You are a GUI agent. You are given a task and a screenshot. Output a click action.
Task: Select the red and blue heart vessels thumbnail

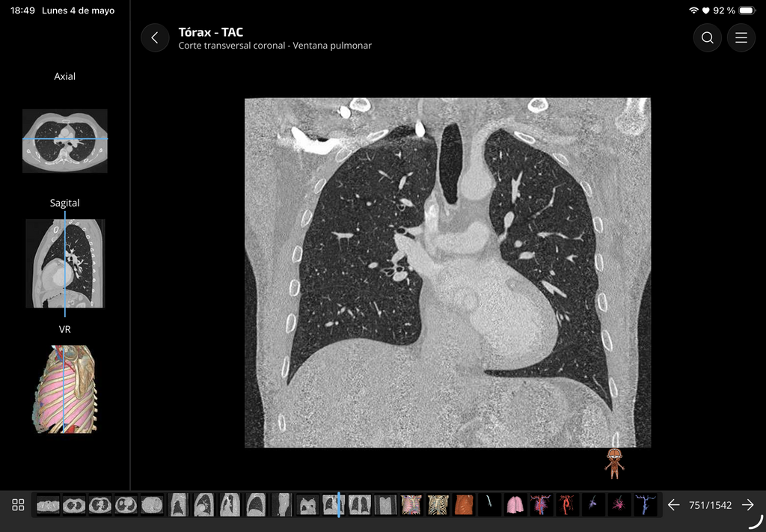(x=541, y=505)
